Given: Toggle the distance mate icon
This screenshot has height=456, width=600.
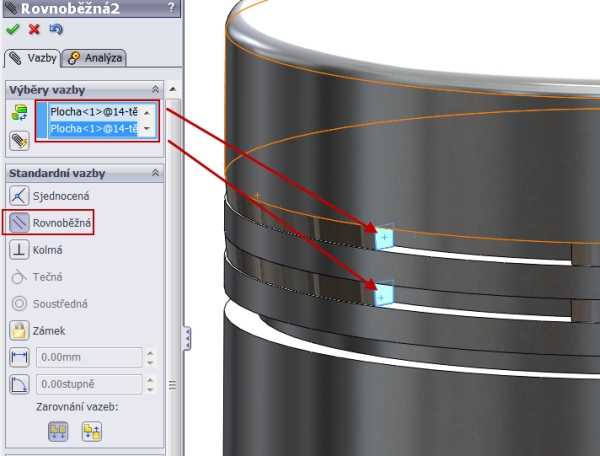Looking at the screenshot, I should tap(19, 357).
